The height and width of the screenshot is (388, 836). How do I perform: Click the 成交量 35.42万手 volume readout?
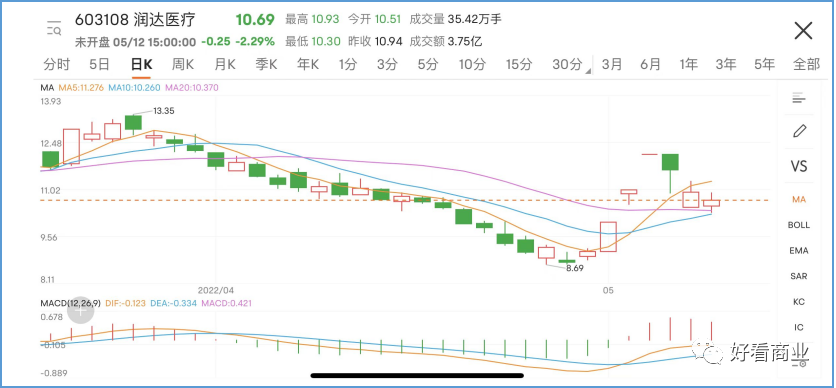[455, 20]
